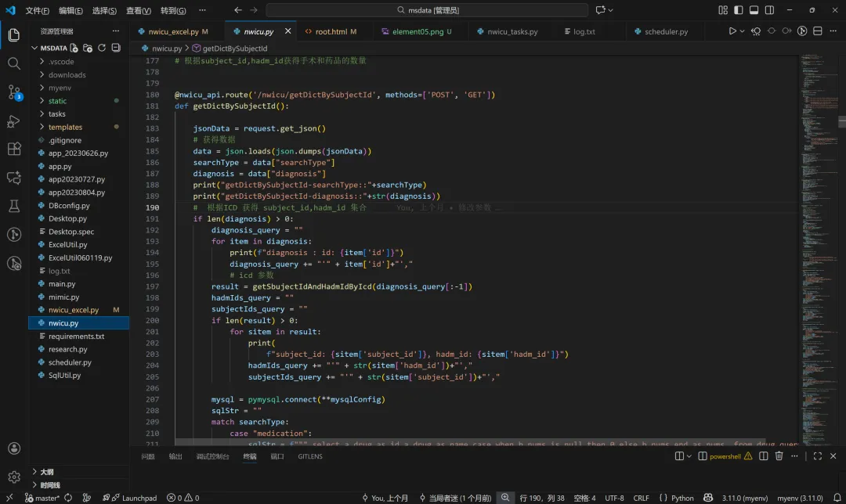Viewport: 846px width, 504px height.
Task: Open the run button dropdown arrow
Action: pyautogui.click(x=743, y=31)
